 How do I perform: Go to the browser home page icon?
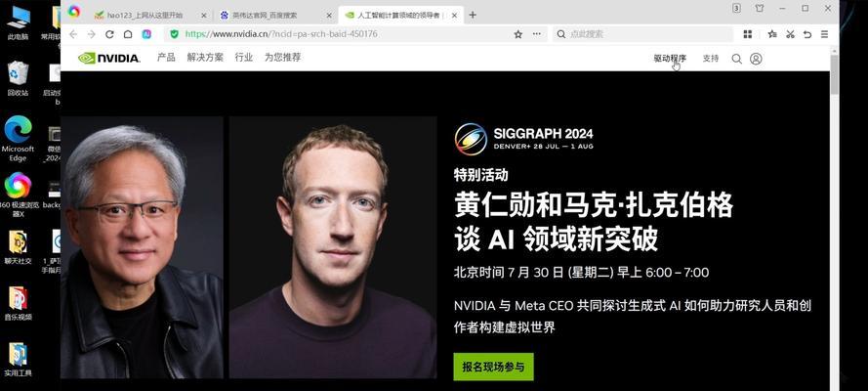tap(128, 34)
